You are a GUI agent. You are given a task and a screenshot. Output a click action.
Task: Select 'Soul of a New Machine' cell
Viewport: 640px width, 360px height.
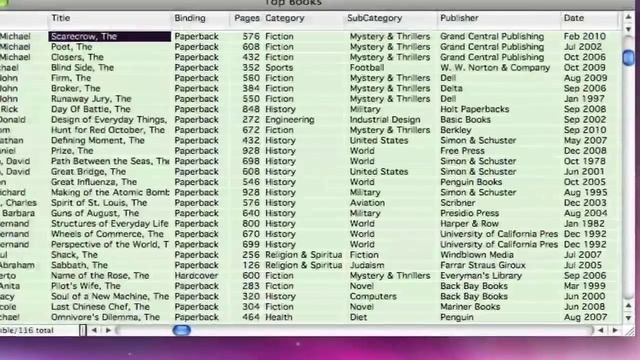pyautogui.click(x=109, y=297)
